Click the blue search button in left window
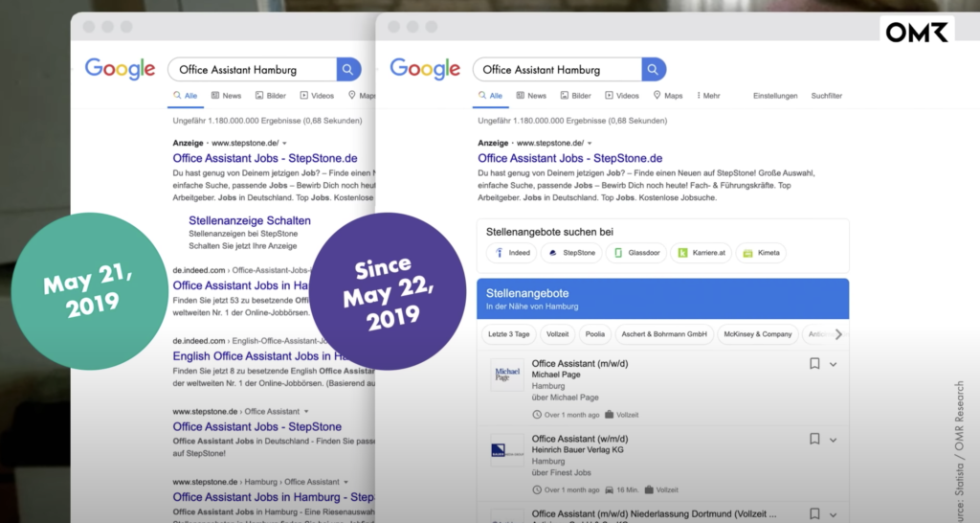Image resolution: width=980 pixels, height=523 pixels. coord(348,69)
